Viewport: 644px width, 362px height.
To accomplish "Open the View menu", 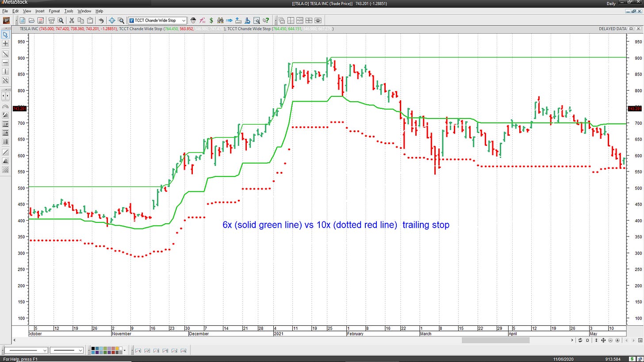I will tap(27, 11).
